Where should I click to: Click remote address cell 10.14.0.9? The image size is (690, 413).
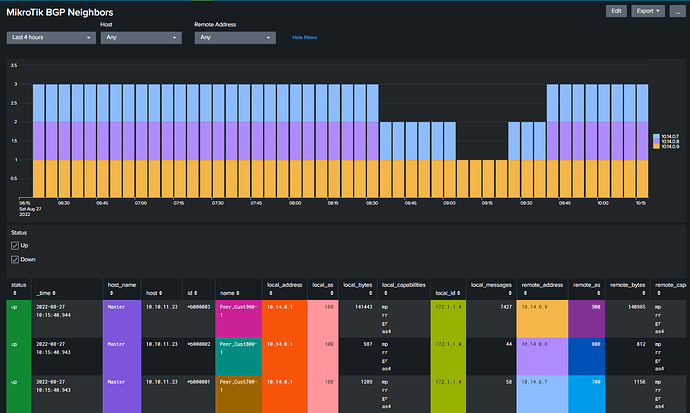coord(542,319)
